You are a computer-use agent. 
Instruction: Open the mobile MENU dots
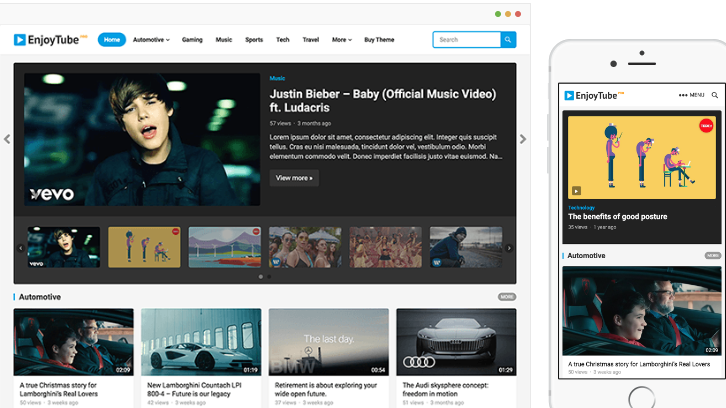point(691,95)
